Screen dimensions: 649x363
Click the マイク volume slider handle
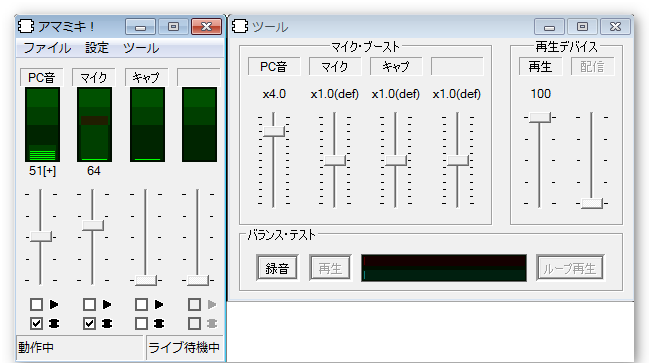(x=93, y=226)
